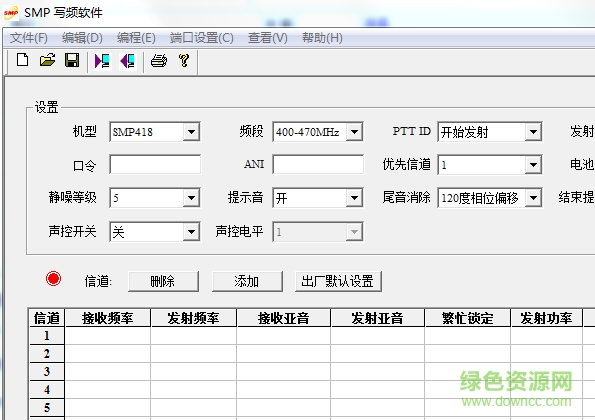Select channel row 3 header
This screenshot has height=420, width=595.
[47, 371]
